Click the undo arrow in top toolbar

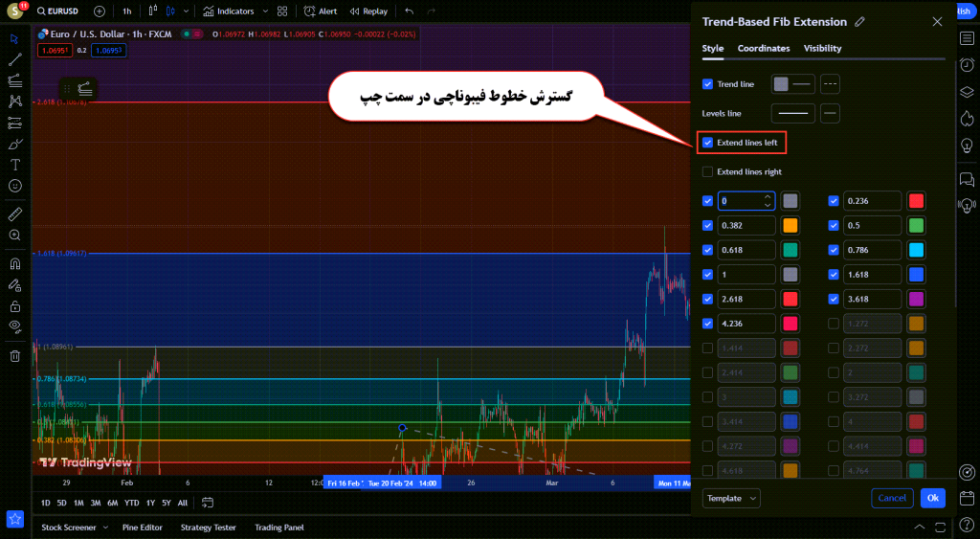pyautogui.click(x=410, y=11)
